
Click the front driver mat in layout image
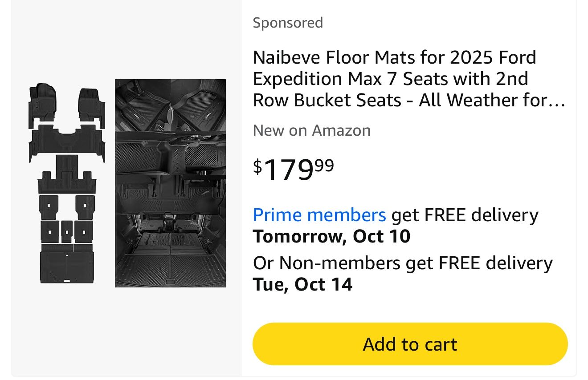43,101
